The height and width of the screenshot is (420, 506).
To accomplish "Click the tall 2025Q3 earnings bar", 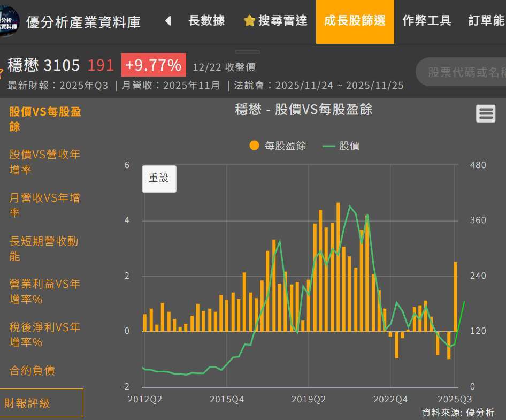I will (x=456, y=297).
